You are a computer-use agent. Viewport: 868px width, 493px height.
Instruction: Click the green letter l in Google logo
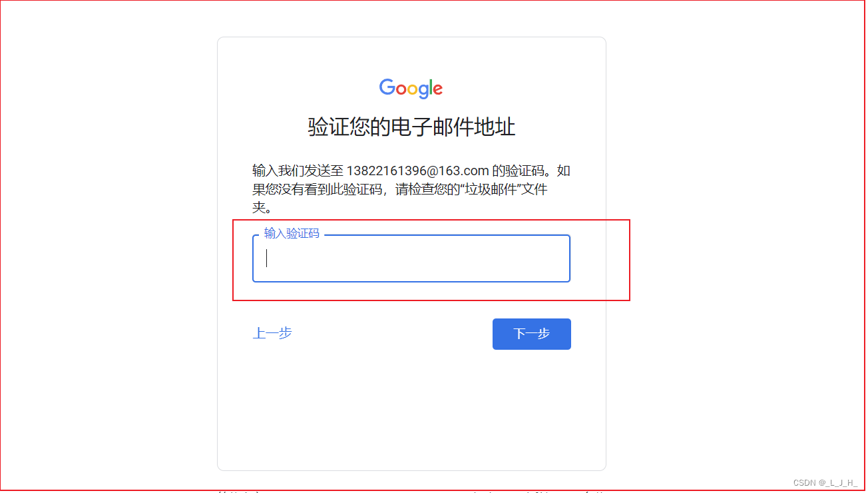click(431, 87)
